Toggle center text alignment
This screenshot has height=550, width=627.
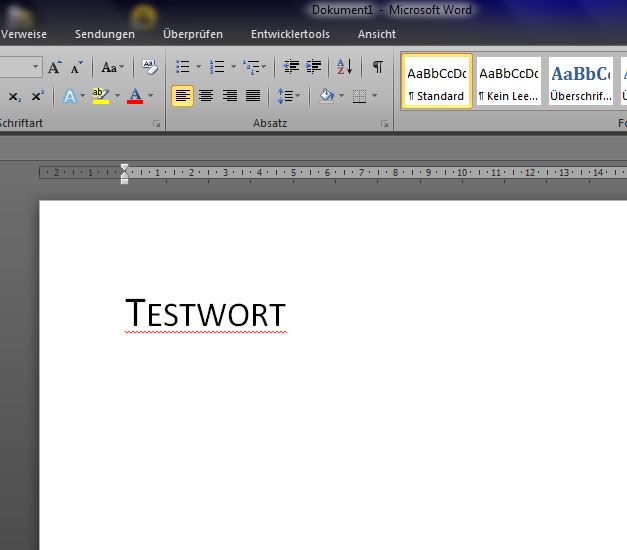pyautogui.click(x=206, y=96)
